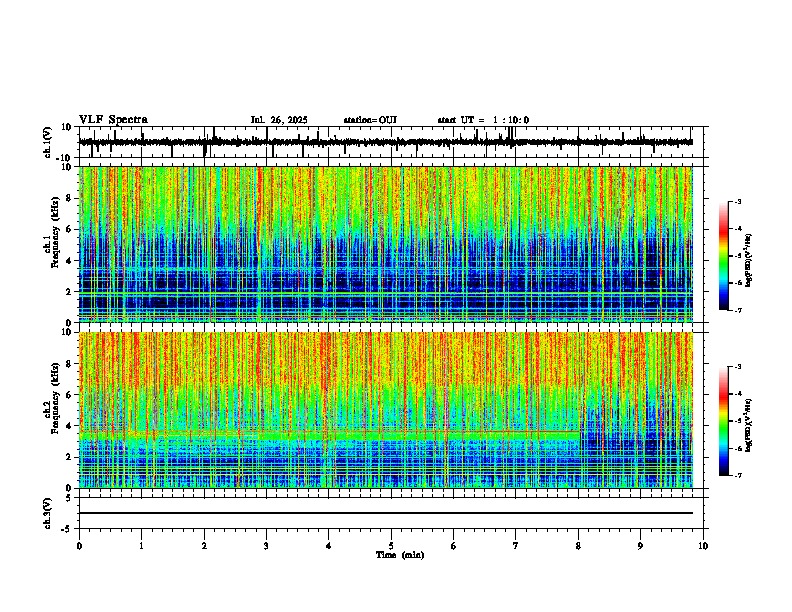Click the time axis end label "10"
The height and width of the screenshot is (612, 792).
703,546
